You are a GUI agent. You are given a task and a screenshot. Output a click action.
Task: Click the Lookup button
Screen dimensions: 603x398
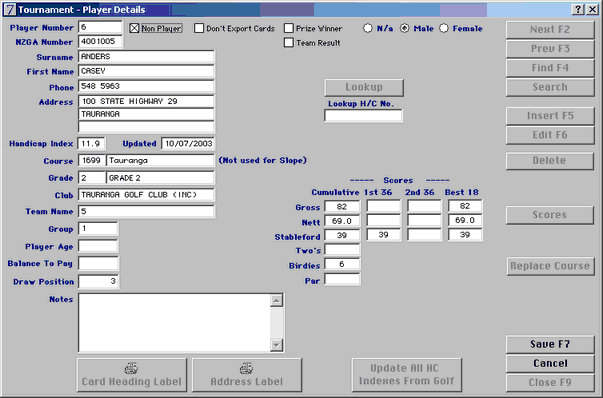click(x=364, y=87)
